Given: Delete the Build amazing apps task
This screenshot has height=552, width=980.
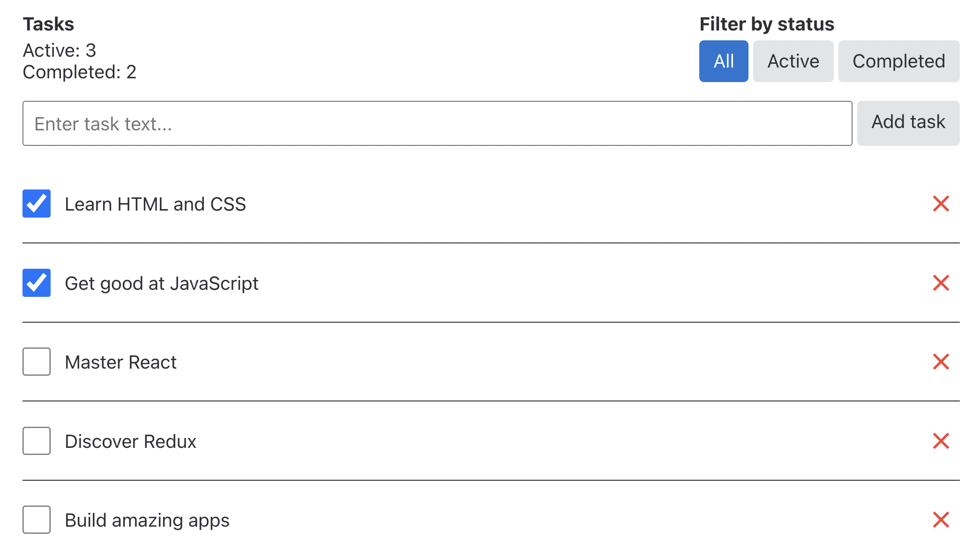Looking at the screenshot, I should (941, 520).
